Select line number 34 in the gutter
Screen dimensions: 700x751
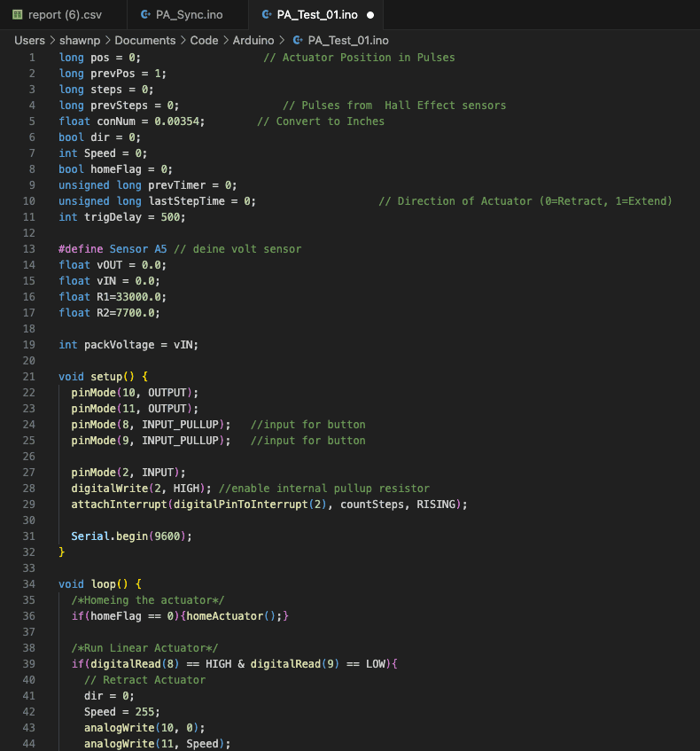tap(30, 584)
